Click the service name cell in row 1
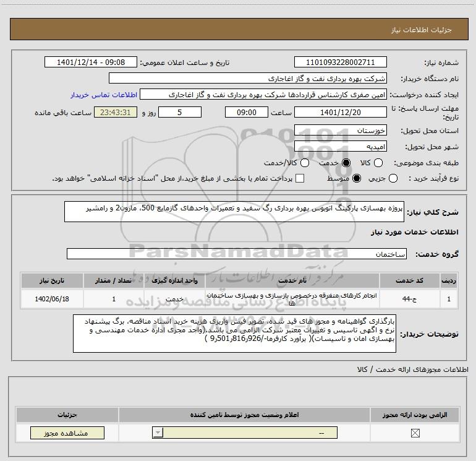This screenshot has width=476, height=461. point(292,299)
